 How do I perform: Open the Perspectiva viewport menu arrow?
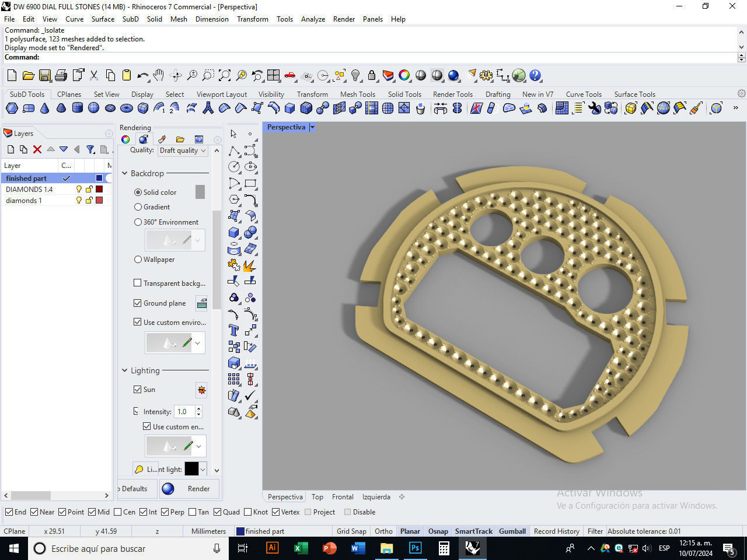[312, 127]
